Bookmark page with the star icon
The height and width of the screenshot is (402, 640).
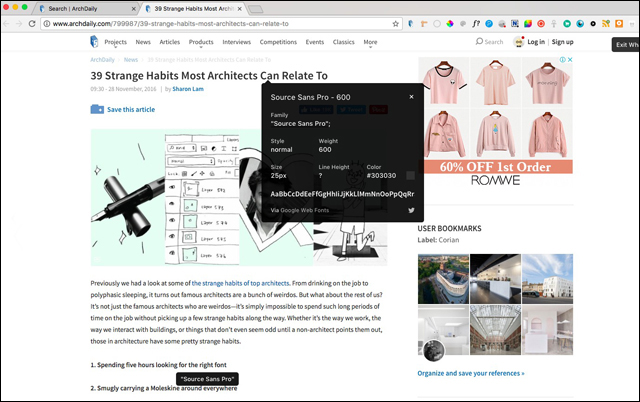tap(396, 23)
